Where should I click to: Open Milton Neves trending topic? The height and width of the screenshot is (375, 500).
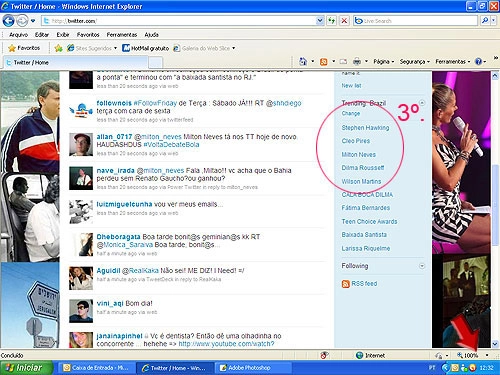tap(358, 155)
